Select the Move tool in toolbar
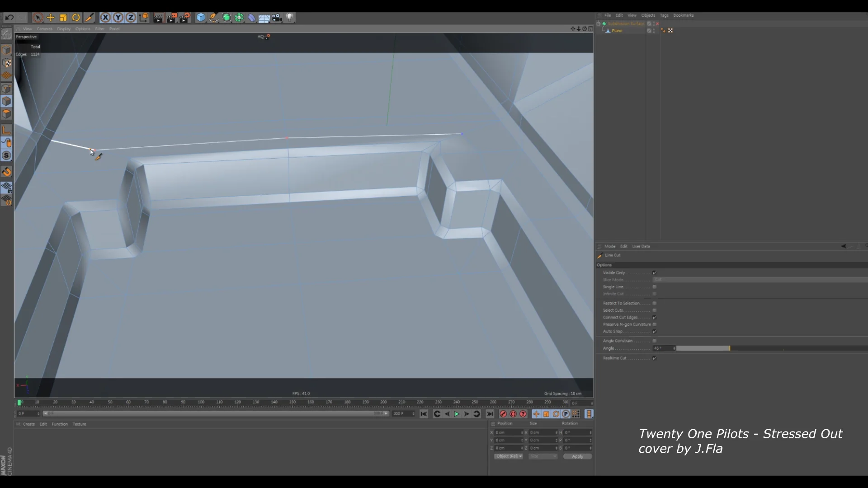 tap(51, 17)
